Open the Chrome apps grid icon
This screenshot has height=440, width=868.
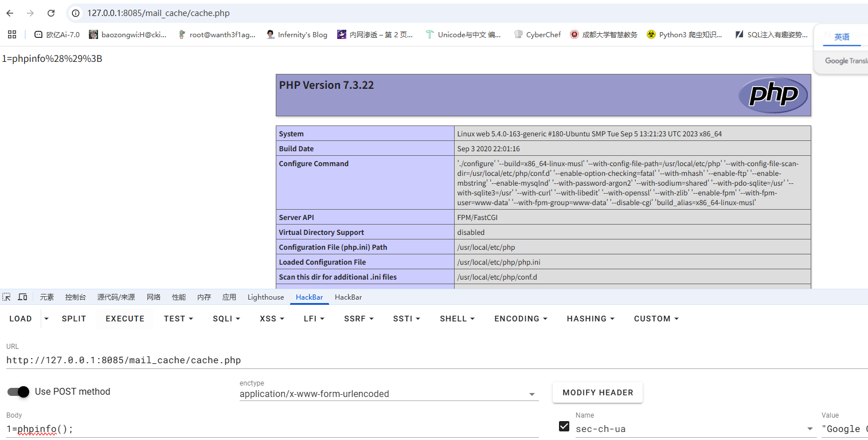[x=12, y=34]
